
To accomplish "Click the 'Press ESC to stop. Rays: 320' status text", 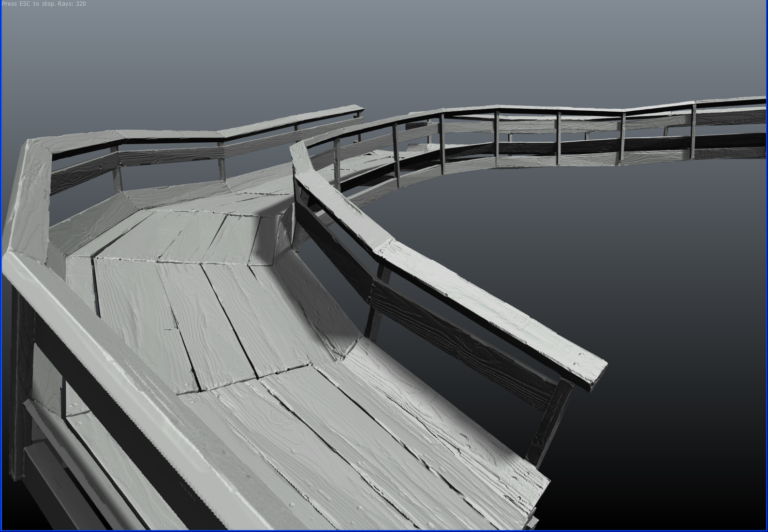I will (x=44, y=4).
